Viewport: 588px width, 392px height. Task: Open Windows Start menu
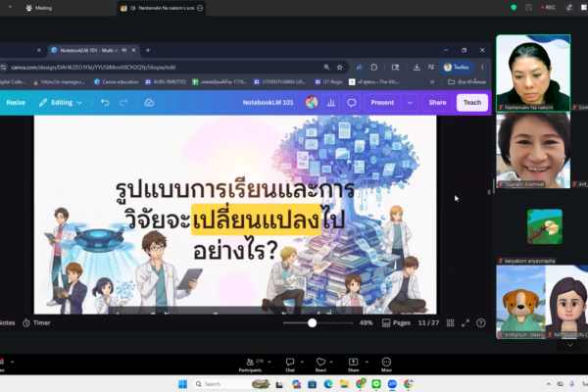[x=182, y=384]
